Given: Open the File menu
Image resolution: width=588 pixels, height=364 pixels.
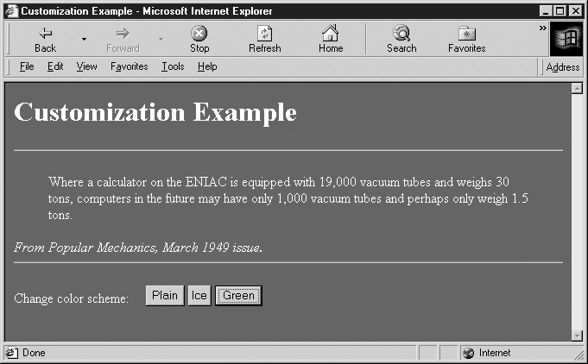Looking at the screenshot, I should tap(26, 66).
